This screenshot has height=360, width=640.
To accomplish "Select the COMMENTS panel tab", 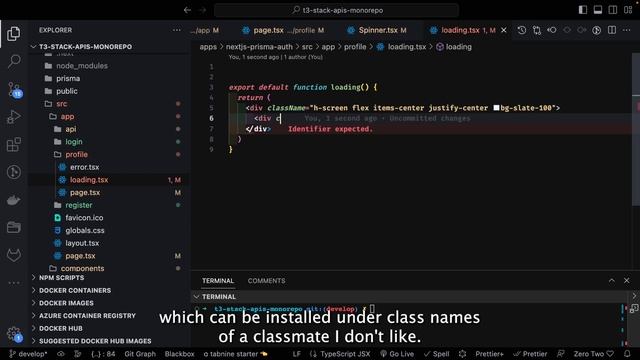I will (267, 281).
